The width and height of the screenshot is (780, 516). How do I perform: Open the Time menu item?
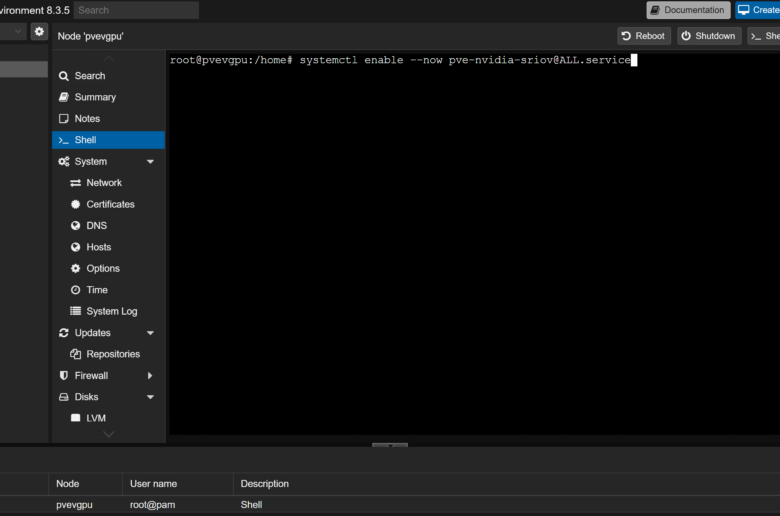click(x=108, y=290)
